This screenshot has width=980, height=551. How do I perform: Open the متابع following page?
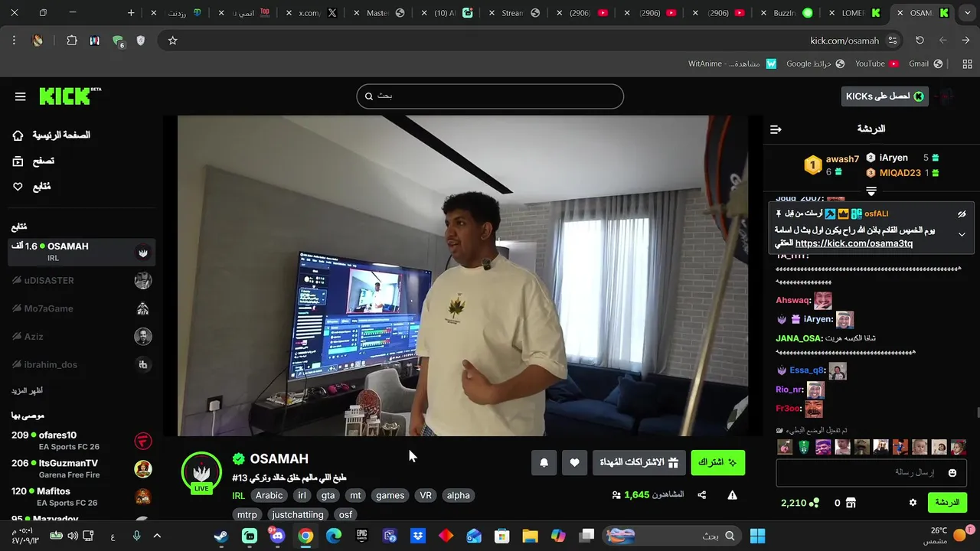[x=32, y=187]
